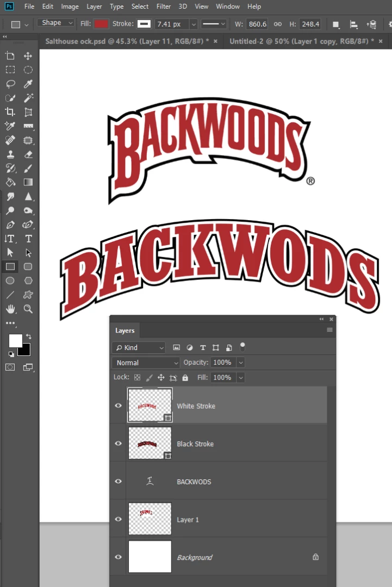Toggle visibility of Layer 1

pos(119,519)
